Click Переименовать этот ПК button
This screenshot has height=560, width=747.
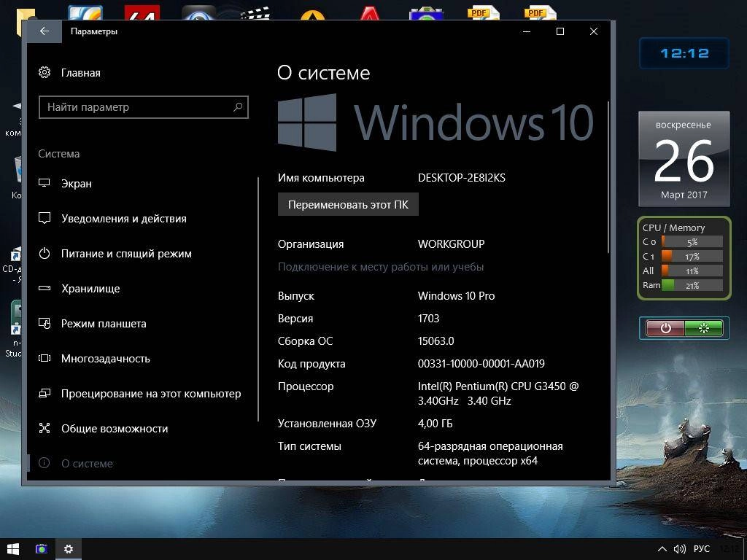pyautogui.click(x=348, y=204)
